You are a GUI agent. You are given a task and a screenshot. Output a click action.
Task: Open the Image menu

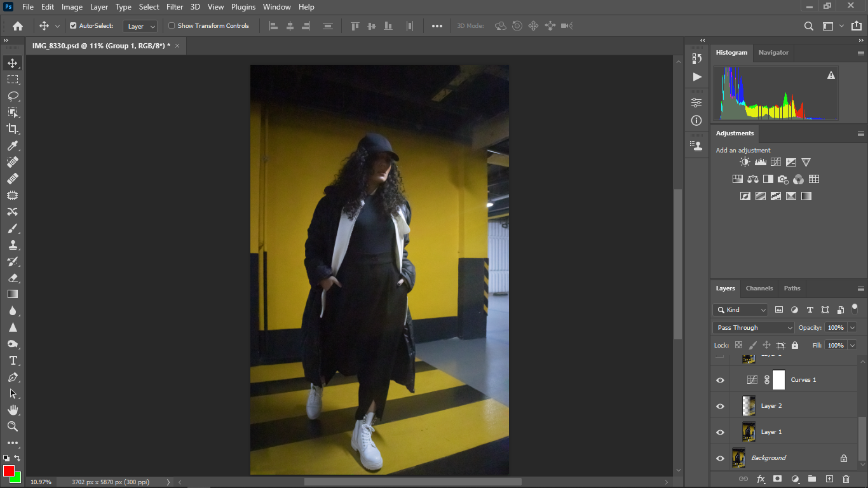(x=72, y=7)
